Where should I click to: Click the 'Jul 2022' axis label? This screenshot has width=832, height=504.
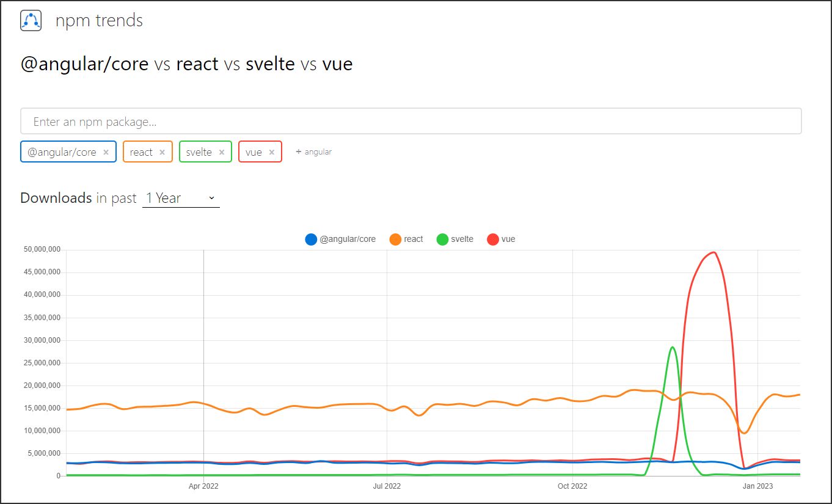[387, 486]
